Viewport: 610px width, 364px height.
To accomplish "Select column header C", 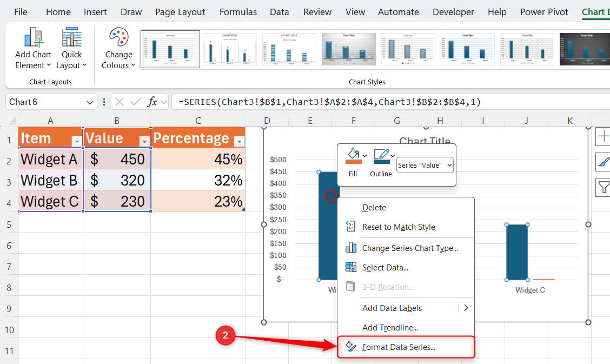I will point(198,121).
